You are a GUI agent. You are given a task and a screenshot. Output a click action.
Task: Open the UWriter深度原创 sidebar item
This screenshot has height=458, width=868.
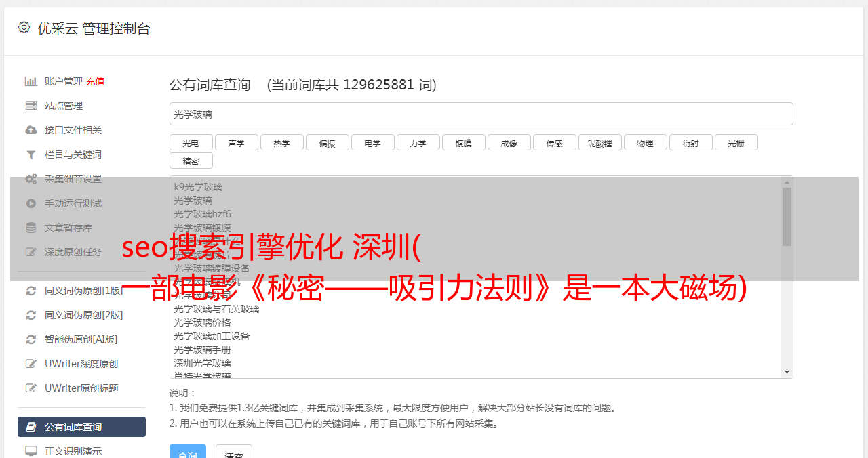(81, 364)
